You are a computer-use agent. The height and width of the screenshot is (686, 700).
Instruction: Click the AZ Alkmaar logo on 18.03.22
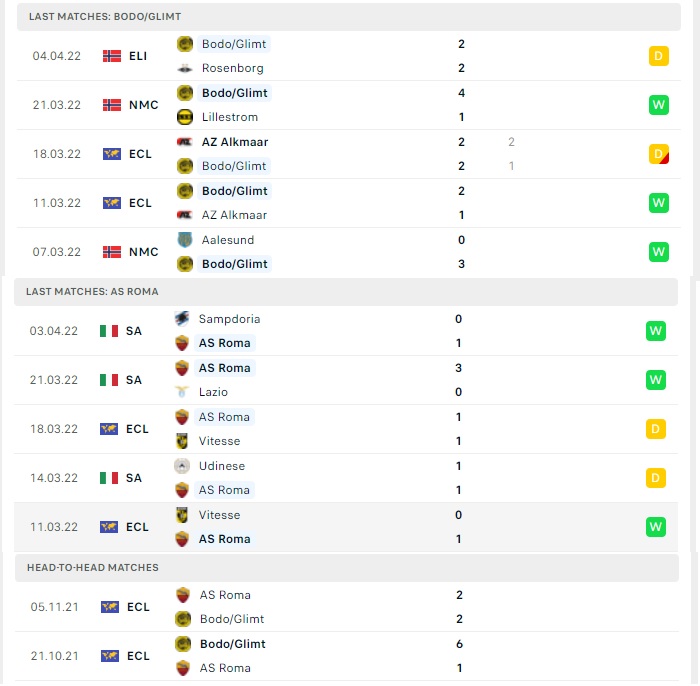185,142
